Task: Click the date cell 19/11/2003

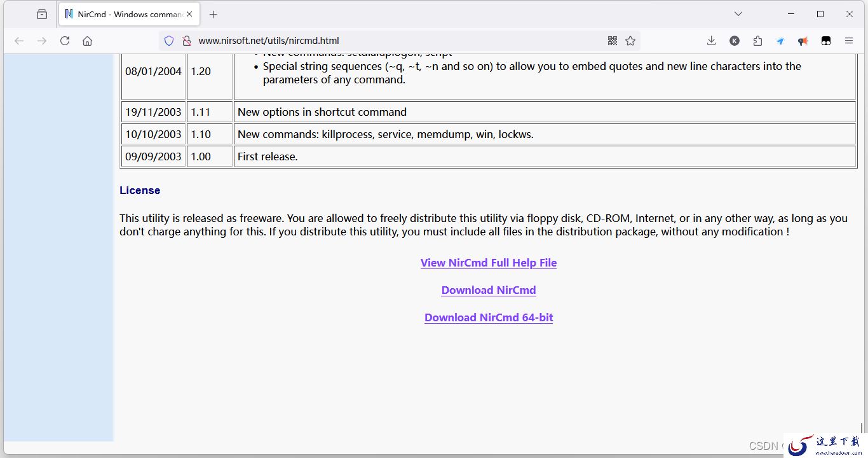Action: pos(153,112)
